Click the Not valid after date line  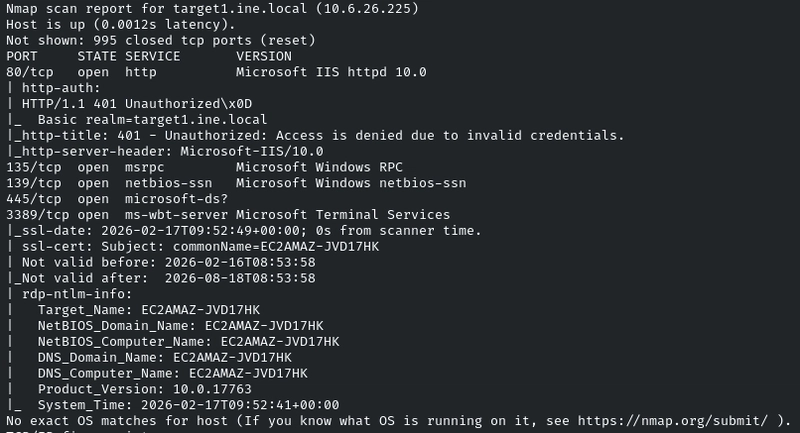(x=165, y=278)
